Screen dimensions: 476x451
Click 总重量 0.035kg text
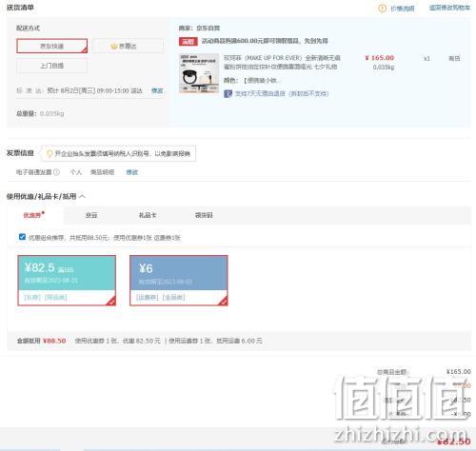[x=40, y=113]
